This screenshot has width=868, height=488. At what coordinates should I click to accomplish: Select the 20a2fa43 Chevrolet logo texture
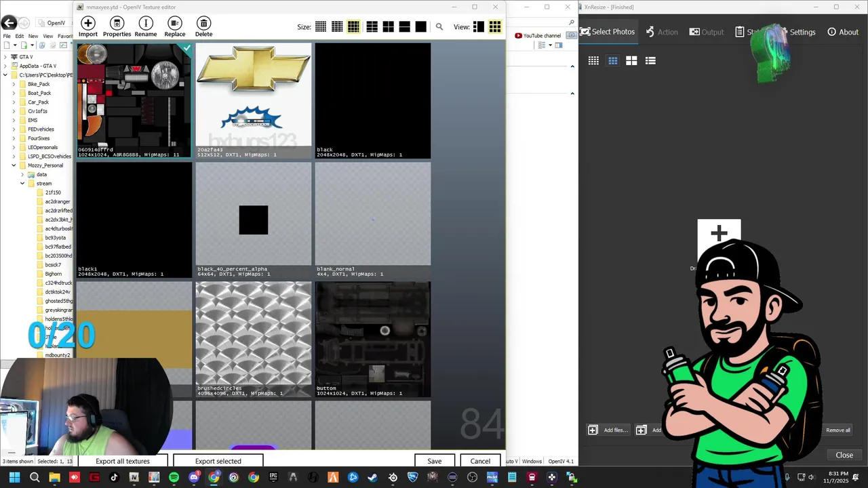pos(254,100)
